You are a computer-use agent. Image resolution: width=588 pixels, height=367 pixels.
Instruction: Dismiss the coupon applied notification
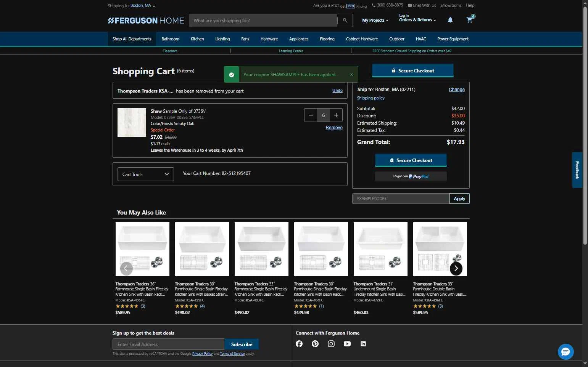tap(351, 75)
